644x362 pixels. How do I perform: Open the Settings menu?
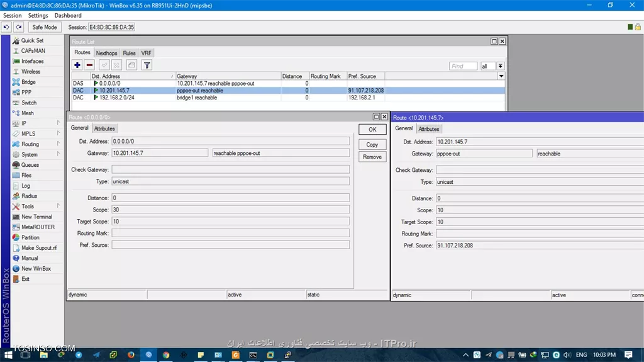(x=38, y=15)
